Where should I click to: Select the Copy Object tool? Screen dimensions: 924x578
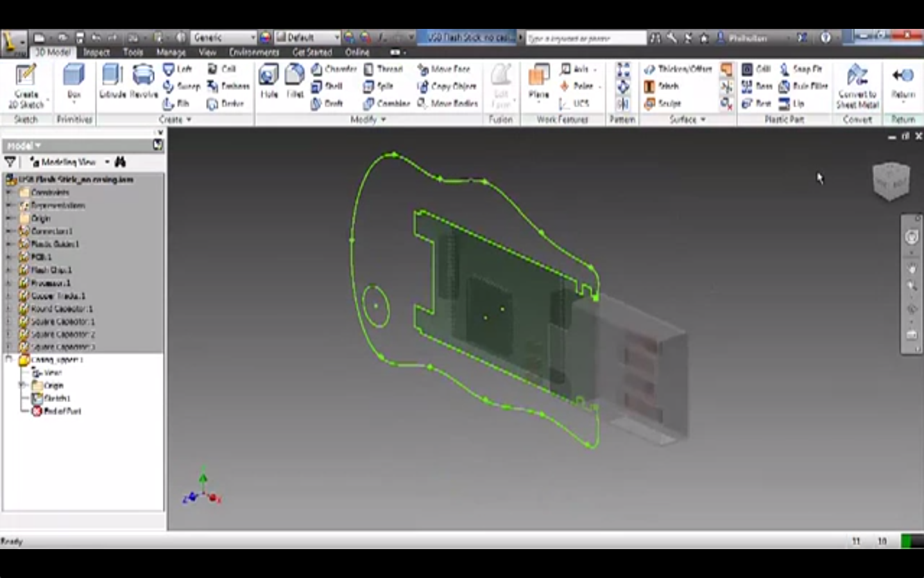coord(447,86)
